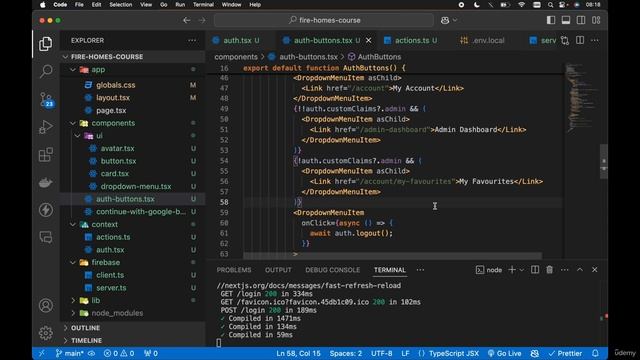Open the Selection menu in menu bar

tap(120, 4)
